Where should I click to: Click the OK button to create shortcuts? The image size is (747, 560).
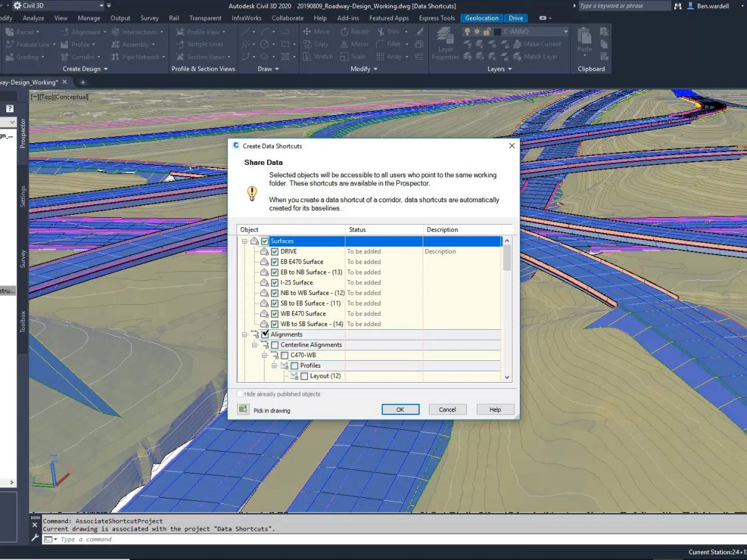(x=400, y=409)
